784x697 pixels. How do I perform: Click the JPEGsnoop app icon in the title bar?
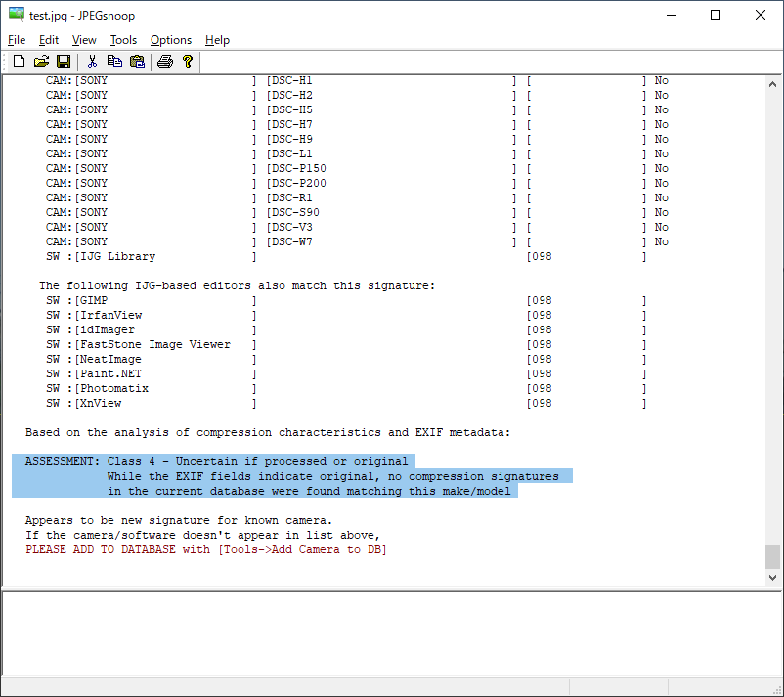pos(16,15)
